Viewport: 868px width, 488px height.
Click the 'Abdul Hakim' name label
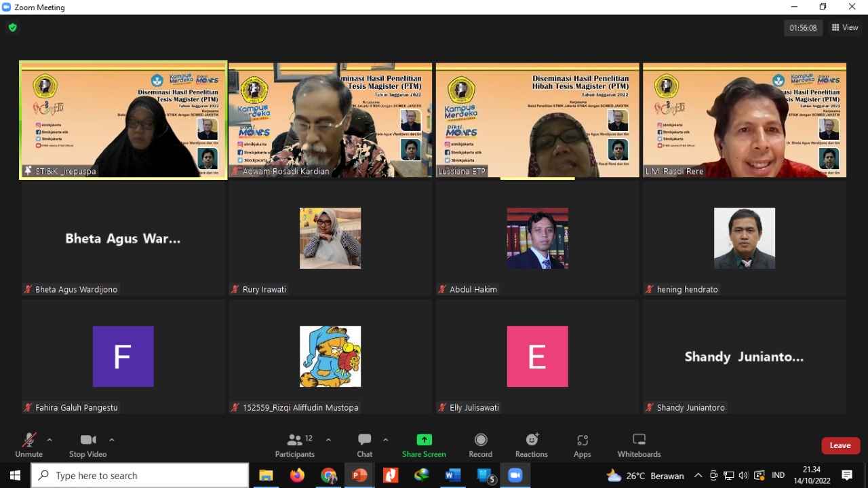[473, 289]
